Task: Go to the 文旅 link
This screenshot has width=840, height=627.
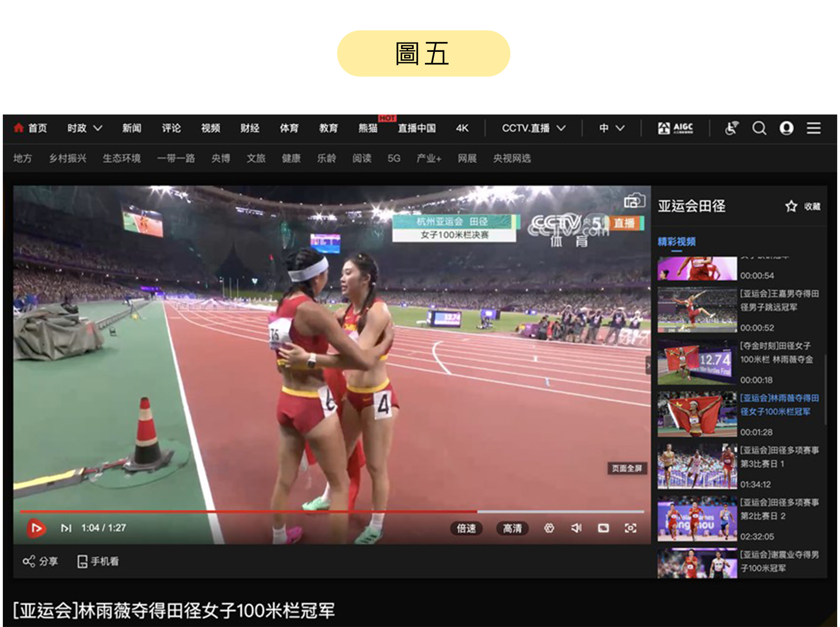Action: pos(256,158)
